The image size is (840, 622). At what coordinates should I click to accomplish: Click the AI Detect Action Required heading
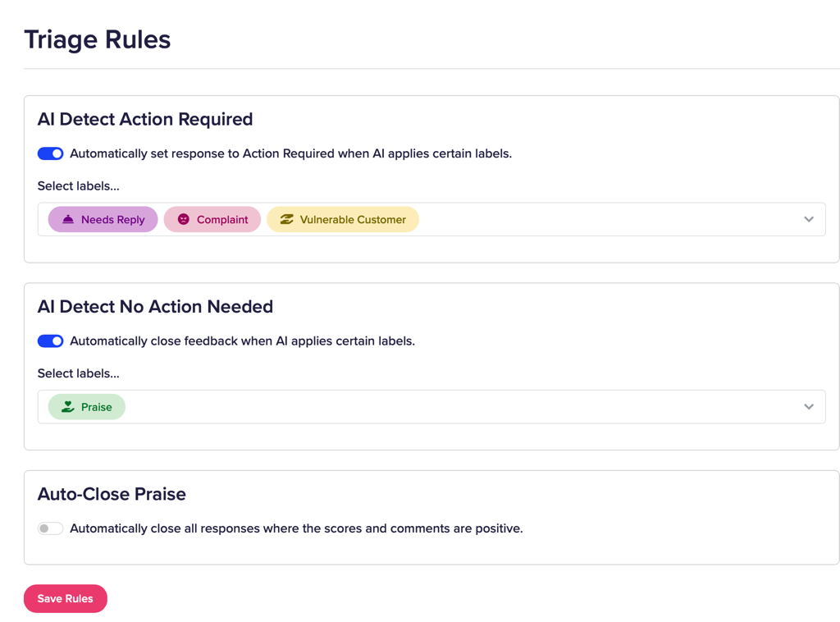coord(145,119)
